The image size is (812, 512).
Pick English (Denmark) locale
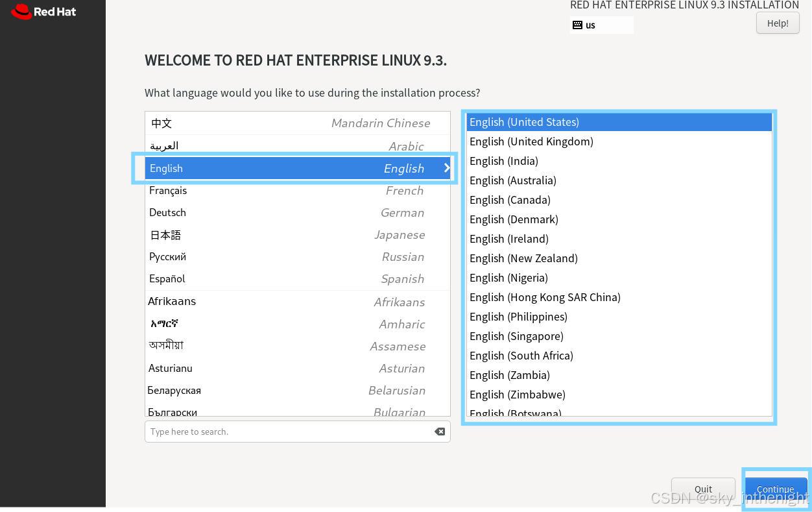[619, 219]
